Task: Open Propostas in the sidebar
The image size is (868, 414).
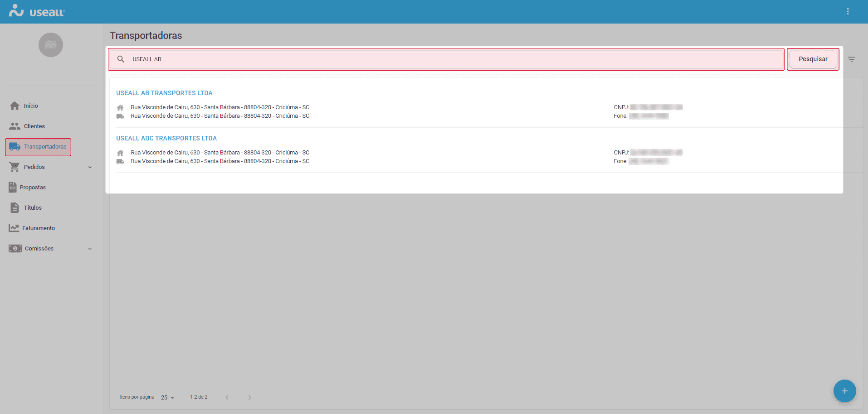Action: click(x=33, y=187)
